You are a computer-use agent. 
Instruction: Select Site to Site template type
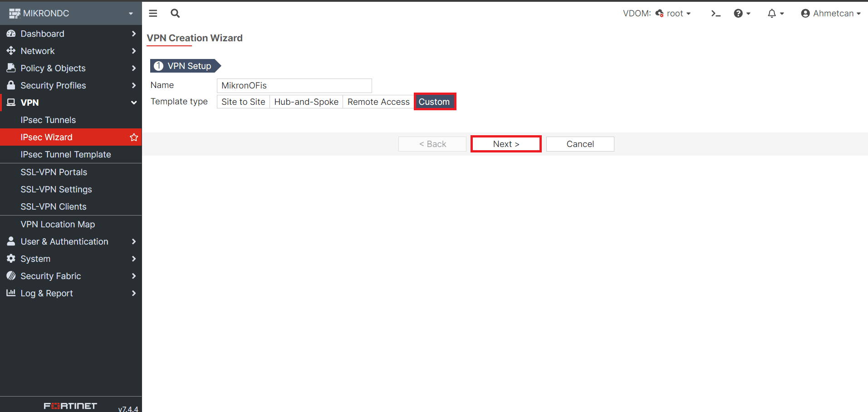point(243,102)
